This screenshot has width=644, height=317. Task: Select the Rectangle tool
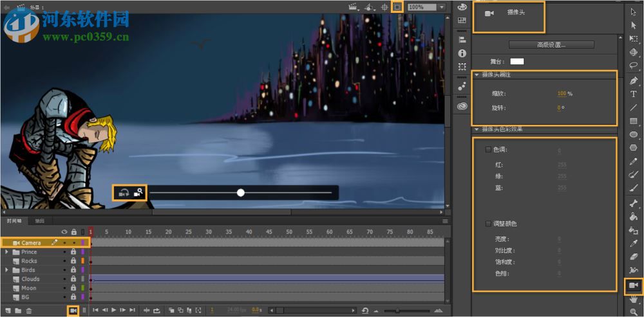click(x=633, y=121)
